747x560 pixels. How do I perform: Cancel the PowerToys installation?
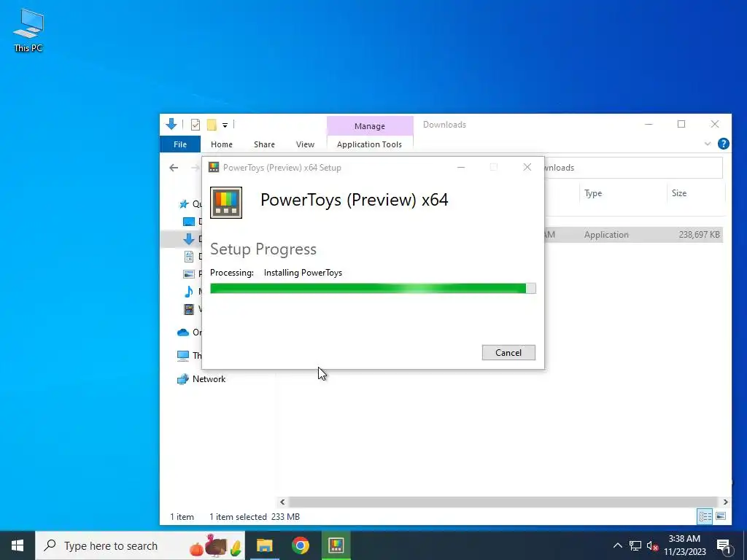508,352
